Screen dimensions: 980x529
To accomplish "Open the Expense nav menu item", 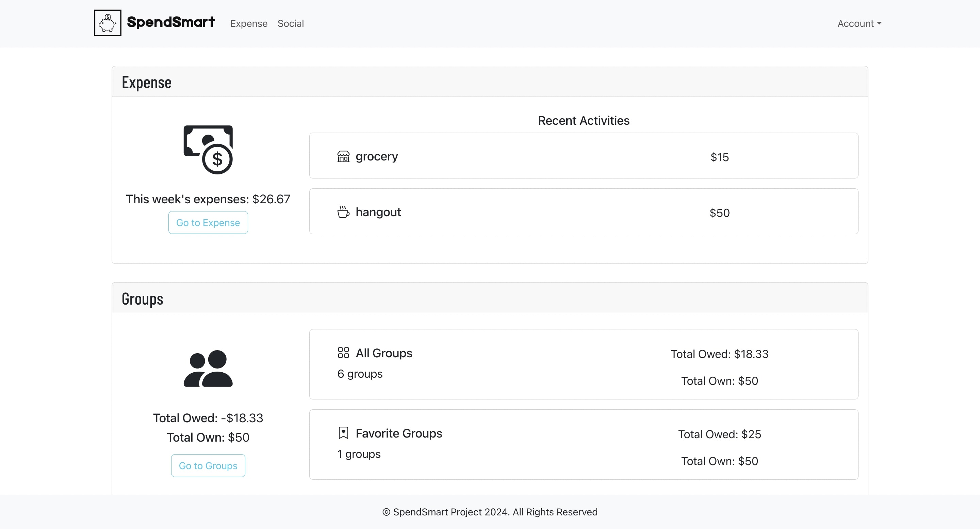I will (x=249, y=23).
